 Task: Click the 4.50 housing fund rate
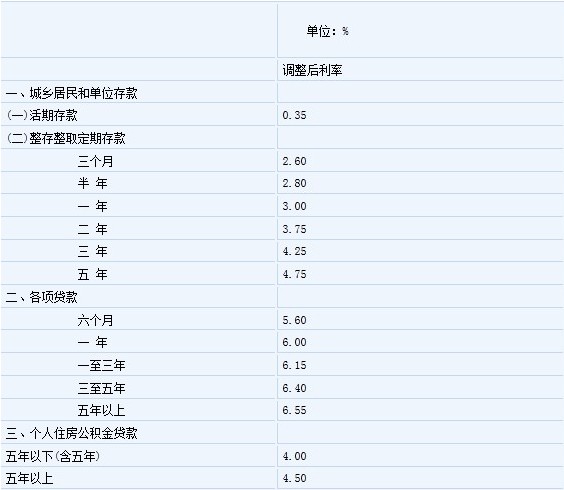[294, 478]
